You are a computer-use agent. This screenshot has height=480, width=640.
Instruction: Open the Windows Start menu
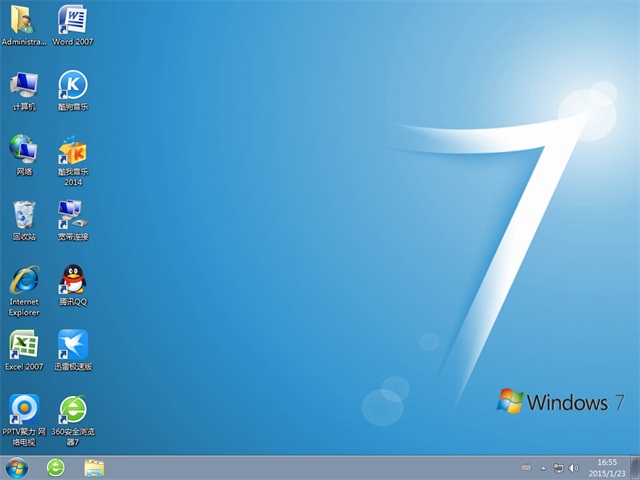click(x=17, y=467)
